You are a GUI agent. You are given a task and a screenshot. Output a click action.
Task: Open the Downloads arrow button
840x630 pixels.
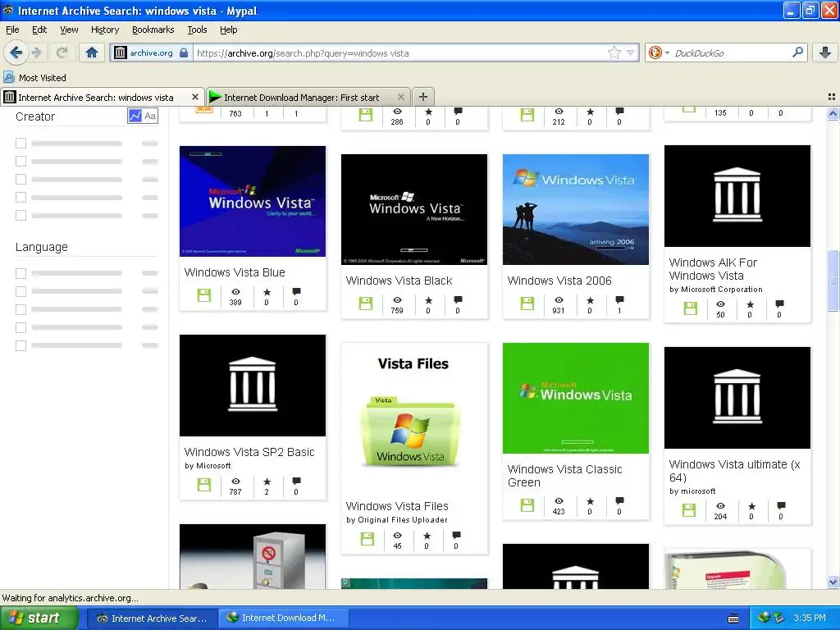click(825, 52)
